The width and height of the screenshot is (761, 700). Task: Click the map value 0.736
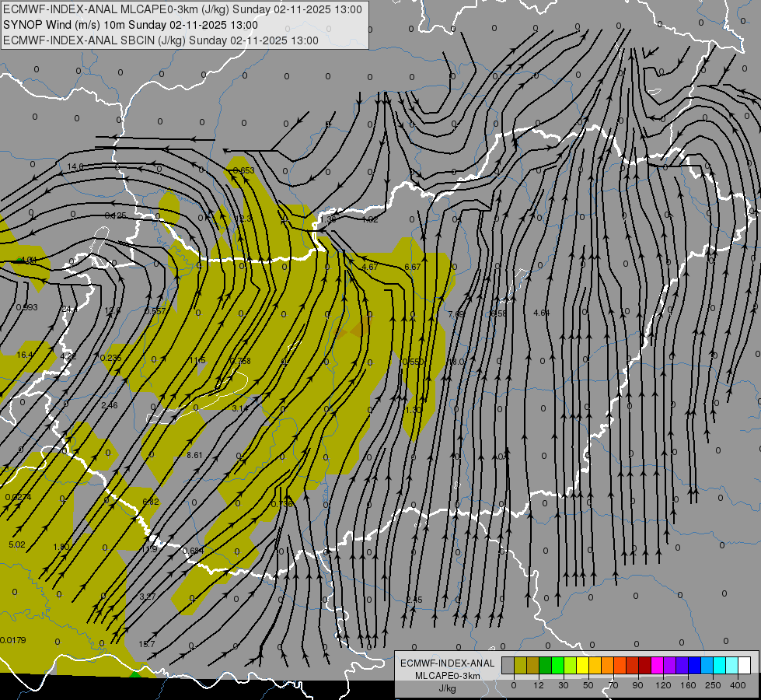[x=282, y=504]
